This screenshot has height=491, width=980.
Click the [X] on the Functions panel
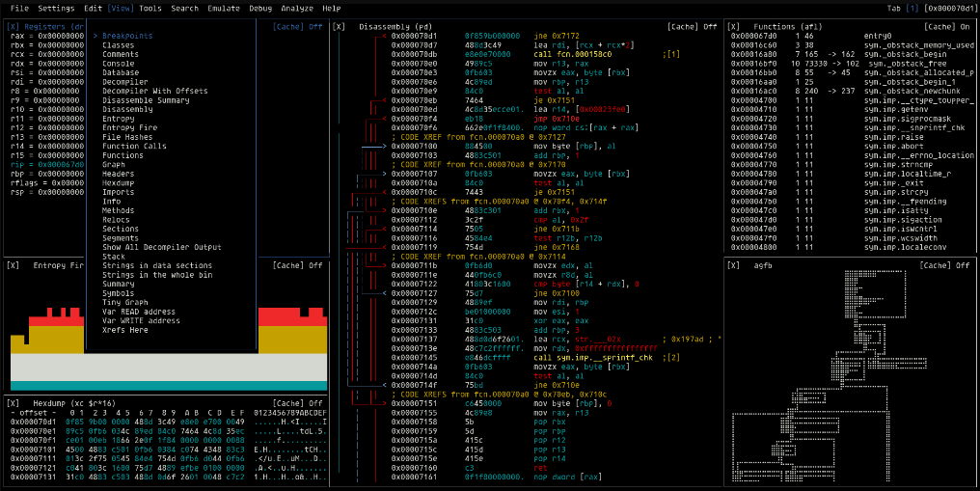click(x=734, y=27)
